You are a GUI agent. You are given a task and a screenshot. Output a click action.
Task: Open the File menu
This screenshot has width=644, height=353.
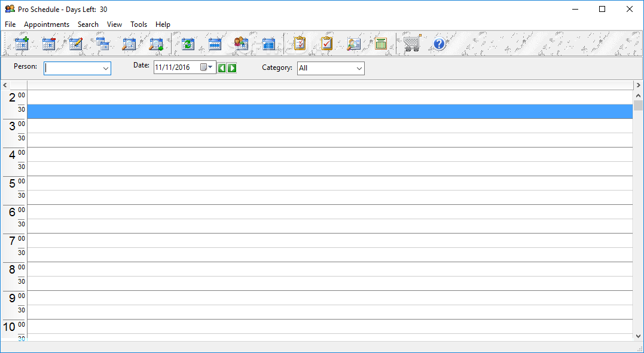click(10, 24)
